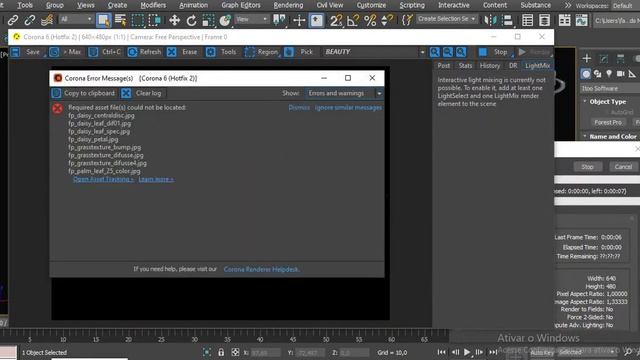Click Stop in render progress dialog
640x360 pixels.
587,167
